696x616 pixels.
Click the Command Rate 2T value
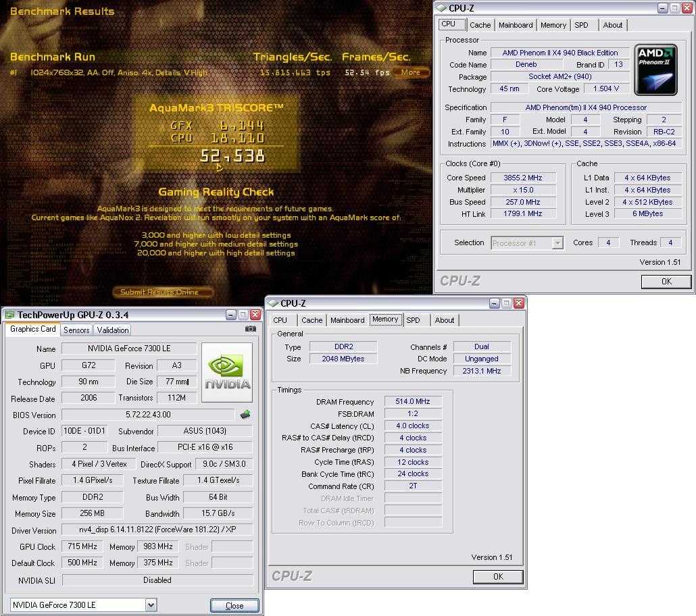click(x=413, y=486)
